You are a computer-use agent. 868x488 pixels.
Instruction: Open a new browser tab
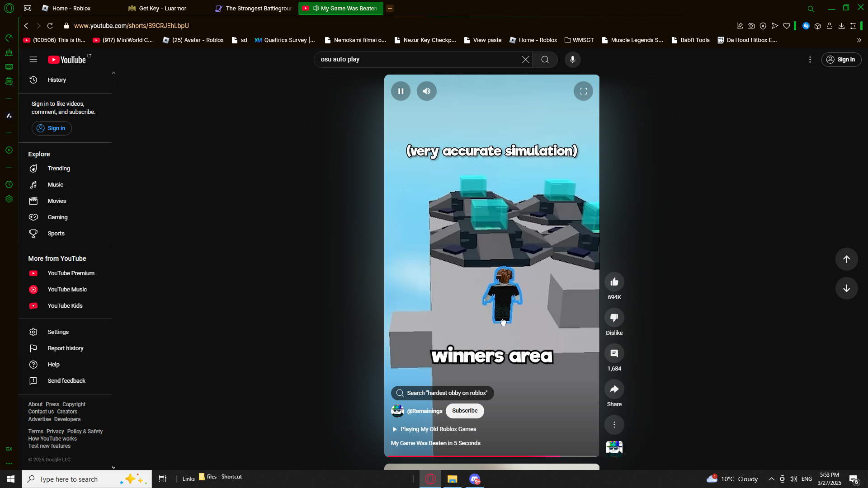(390, 8)
